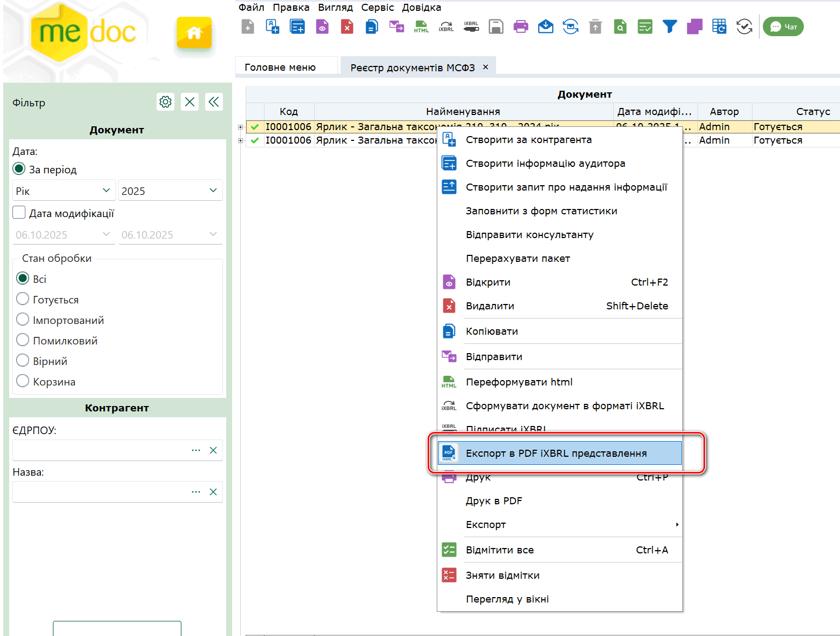
Task: Click the purple send envelope toolbar icon
Action: pyautogui.click(x=397, y=26)
